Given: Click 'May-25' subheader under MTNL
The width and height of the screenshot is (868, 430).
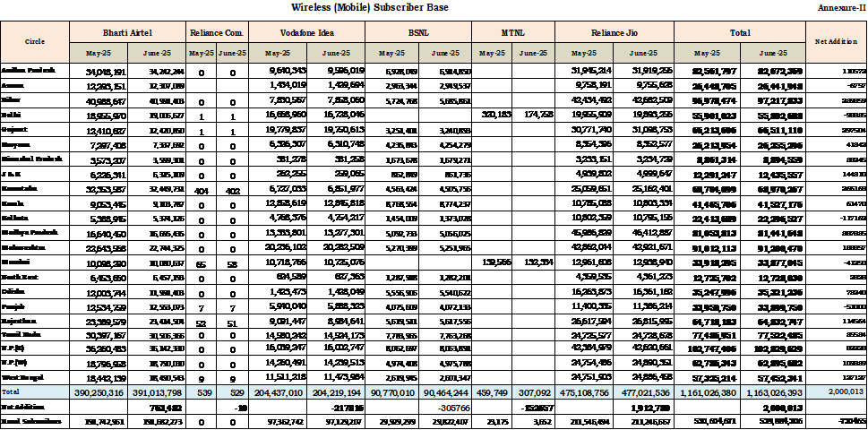Looking at the screenshot, I should (492, 53).
